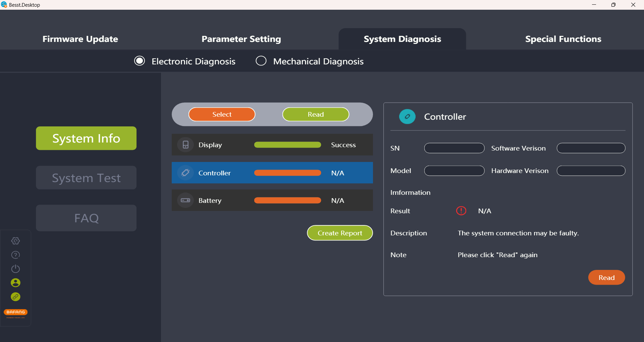Open the System Info section
The width and height of the screenshot is (644, 342).
click(x=86, y=138)
